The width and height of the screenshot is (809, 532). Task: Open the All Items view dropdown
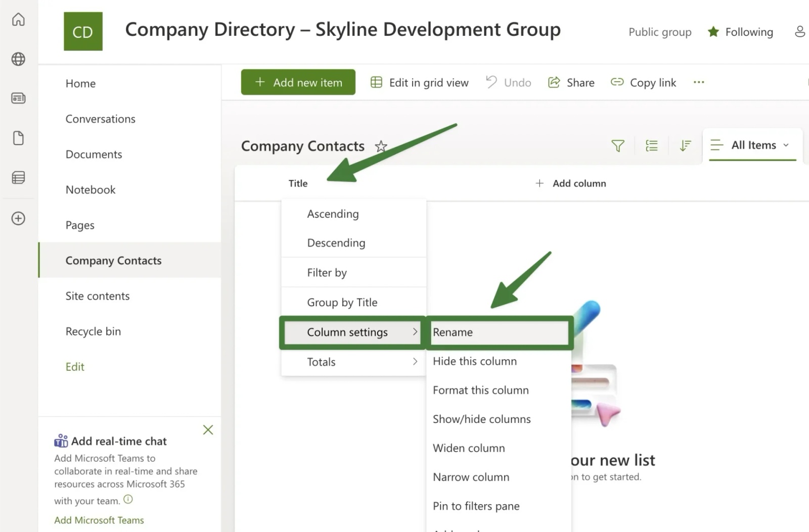(752, 146)
